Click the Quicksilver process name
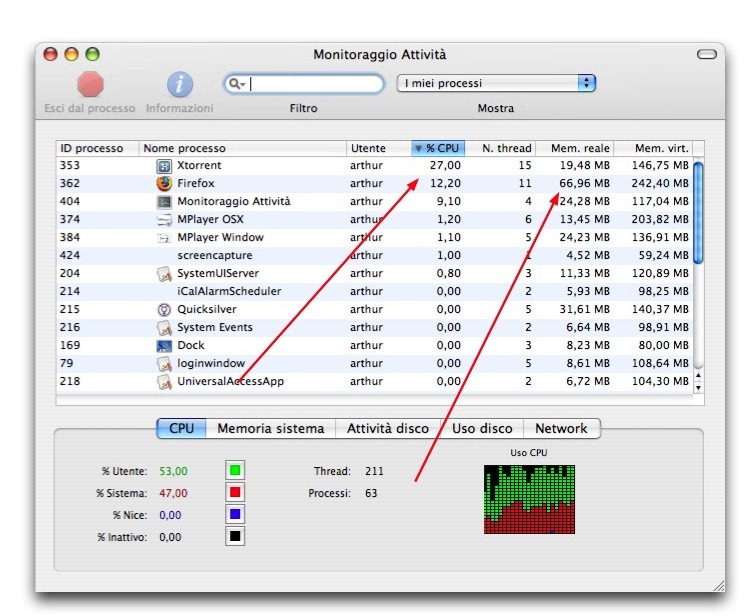Screen dimensions: 755x616 [x=207, y=309]
